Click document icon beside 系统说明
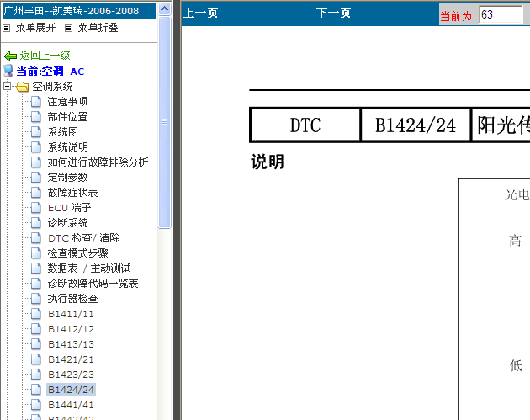Image resolution: width=530 pixels, height=420 pixels. click(x=36, y=146)
